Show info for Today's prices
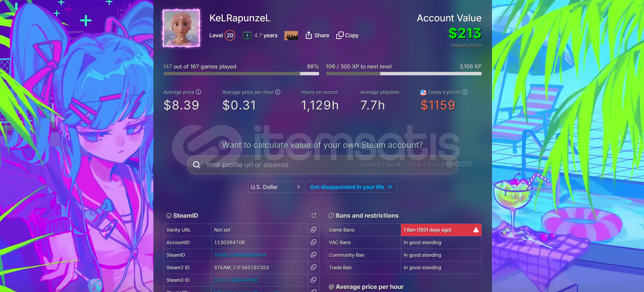The image size is (644, 292). (x=465, y=92)
